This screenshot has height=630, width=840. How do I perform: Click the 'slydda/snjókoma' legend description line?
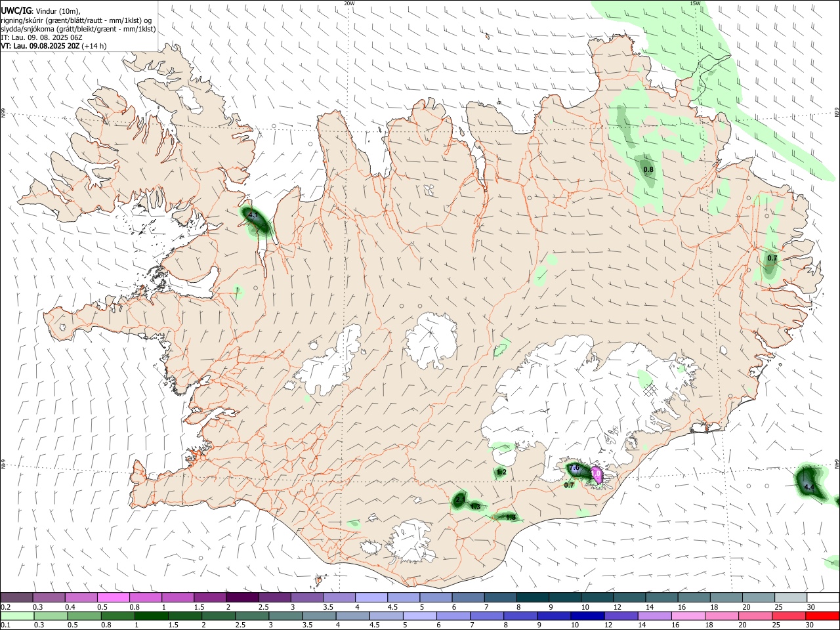tap(78, 29)
